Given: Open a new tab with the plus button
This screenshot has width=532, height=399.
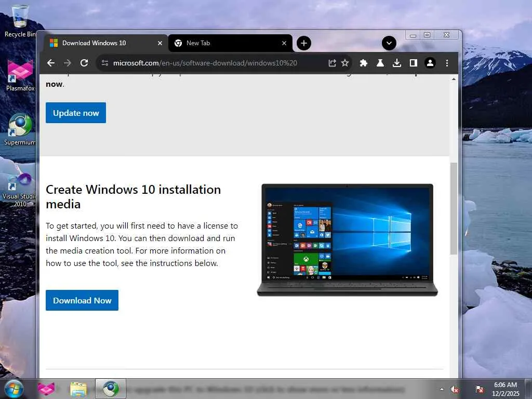Looking at the screenshot, I should (303, 43).
